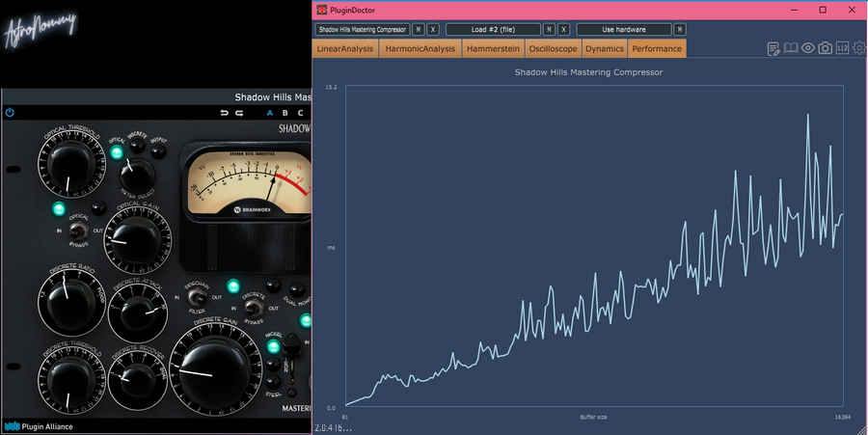Click the Meter Select knob
The image size is (868, 435).
coord(137,176)
